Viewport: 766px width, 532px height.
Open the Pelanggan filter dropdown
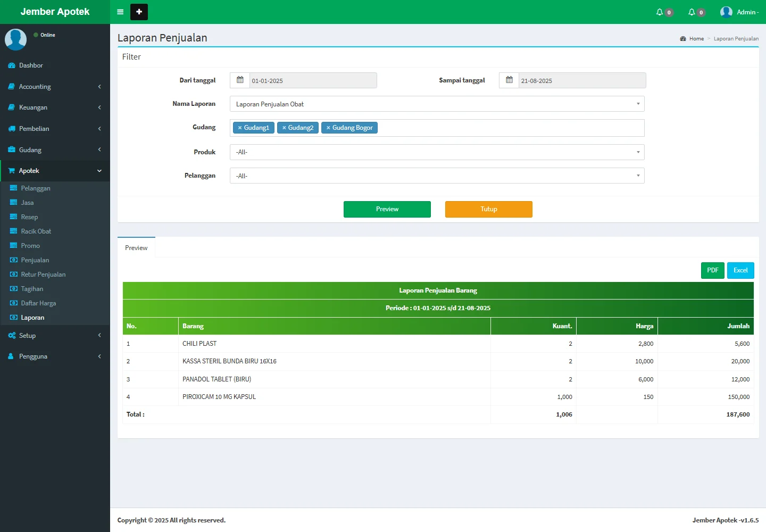tap(437, 176)
